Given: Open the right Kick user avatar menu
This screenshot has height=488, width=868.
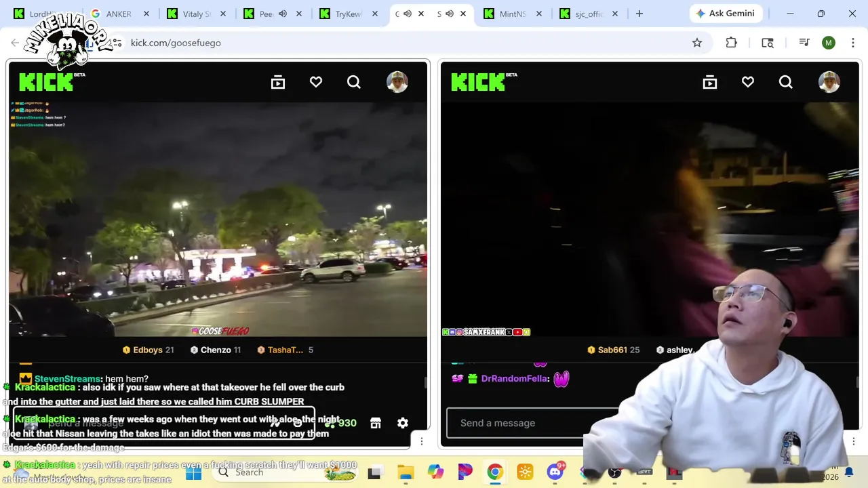Looking at the screenshot, I should (x=829, y=82).
